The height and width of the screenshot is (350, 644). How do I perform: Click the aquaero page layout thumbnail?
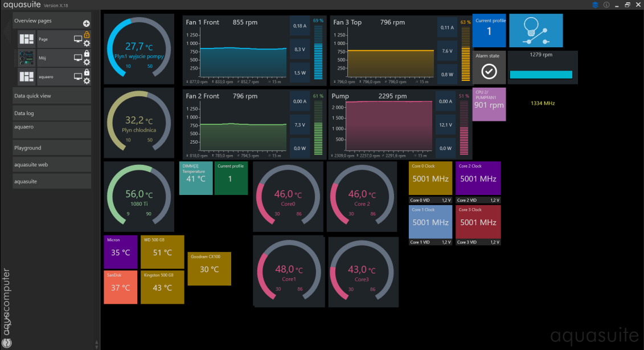click(27, 76)
